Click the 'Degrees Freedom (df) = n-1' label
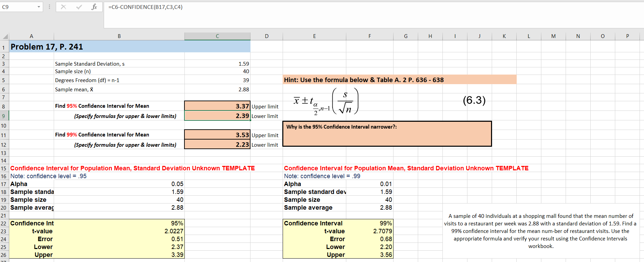Viewport: 644px width, 262px height. pos(87,80)
